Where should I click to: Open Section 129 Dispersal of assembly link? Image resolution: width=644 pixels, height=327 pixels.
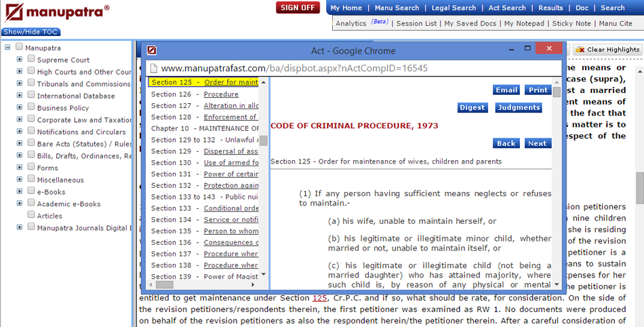(230, 151)
